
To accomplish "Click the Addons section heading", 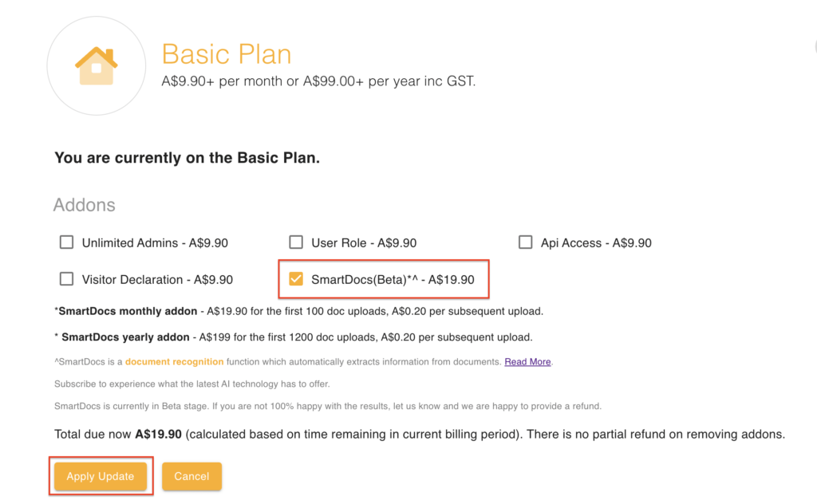I will (x=84, y=205).
